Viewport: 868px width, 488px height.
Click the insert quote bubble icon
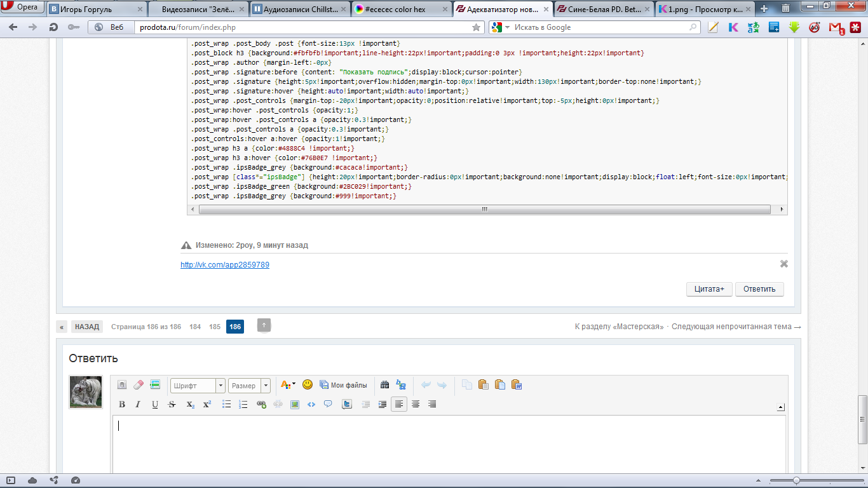pos(328,404)
